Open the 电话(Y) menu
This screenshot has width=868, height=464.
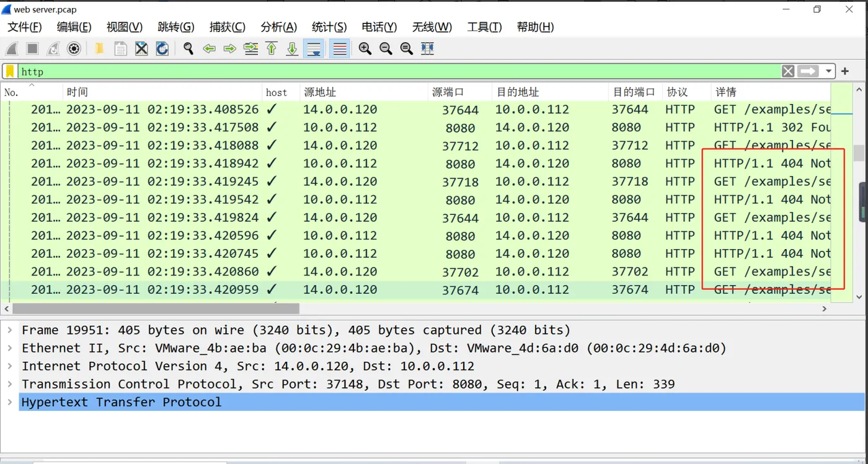point(379,27)
